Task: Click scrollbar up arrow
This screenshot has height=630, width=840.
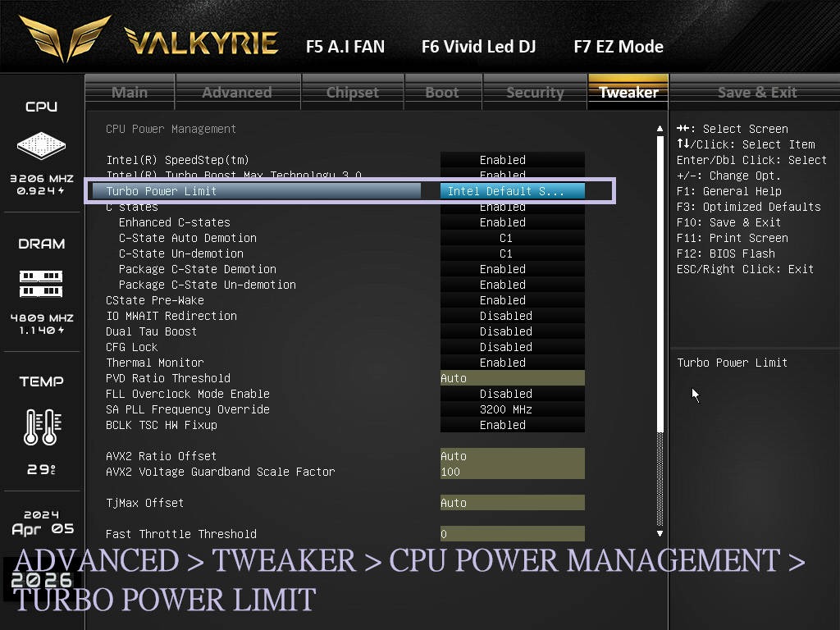Action: 660,129
